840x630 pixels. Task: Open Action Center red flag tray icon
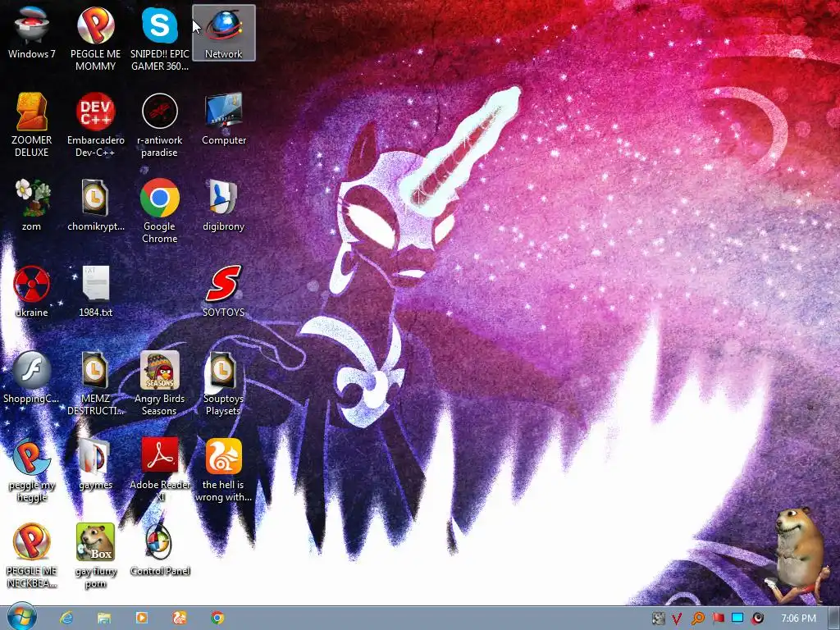[718, 619]
